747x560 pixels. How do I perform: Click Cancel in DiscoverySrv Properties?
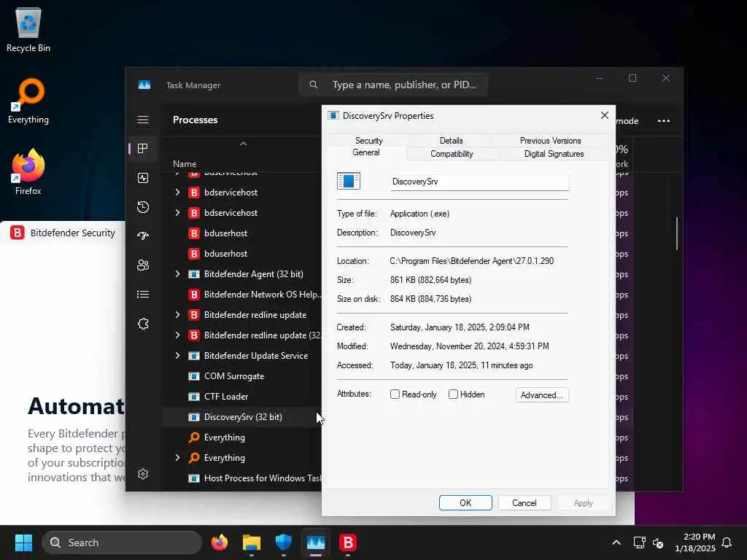tap(524, 503)
